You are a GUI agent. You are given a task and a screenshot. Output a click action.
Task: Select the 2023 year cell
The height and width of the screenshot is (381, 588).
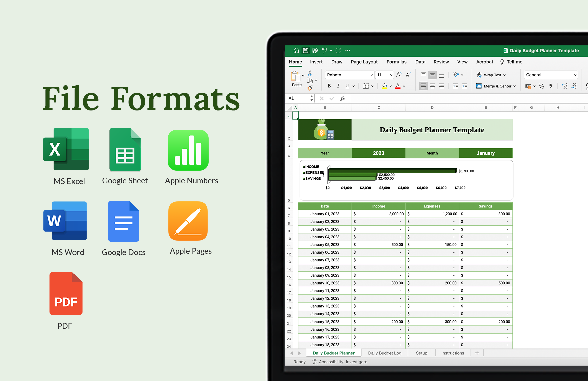(379, 153)
